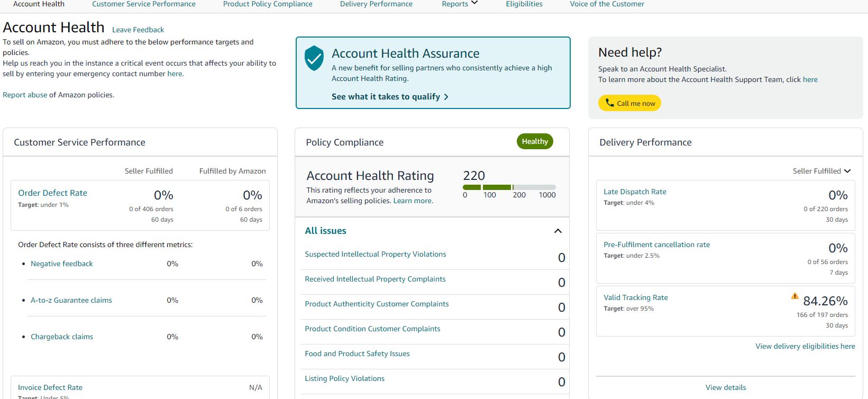Click the Healthy status badge
Screen dimensions: 868x399
point(535,141)
